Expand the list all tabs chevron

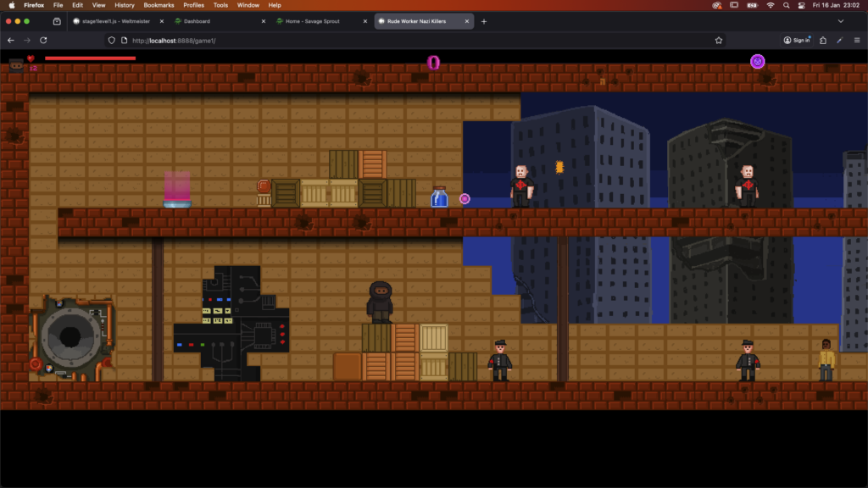click(x=841, y=21)
